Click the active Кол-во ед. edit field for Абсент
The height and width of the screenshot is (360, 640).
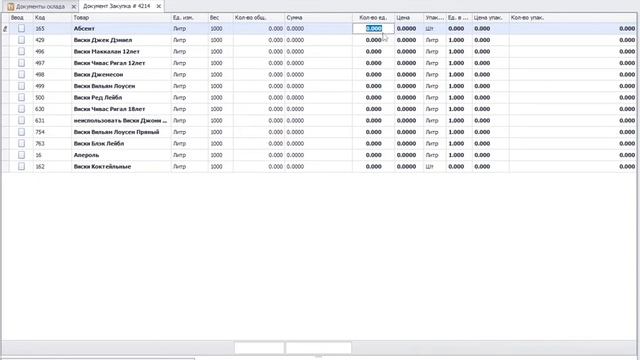click(373, 29)
